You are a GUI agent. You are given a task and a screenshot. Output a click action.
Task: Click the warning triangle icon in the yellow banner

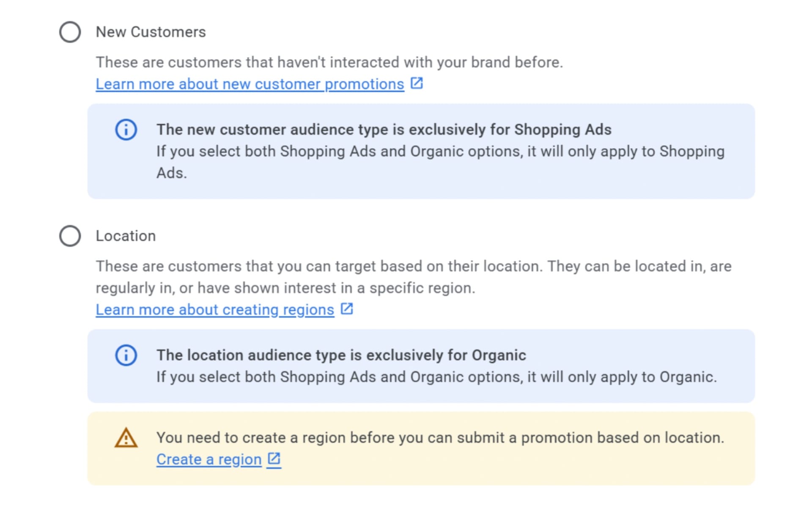[126, 438]
